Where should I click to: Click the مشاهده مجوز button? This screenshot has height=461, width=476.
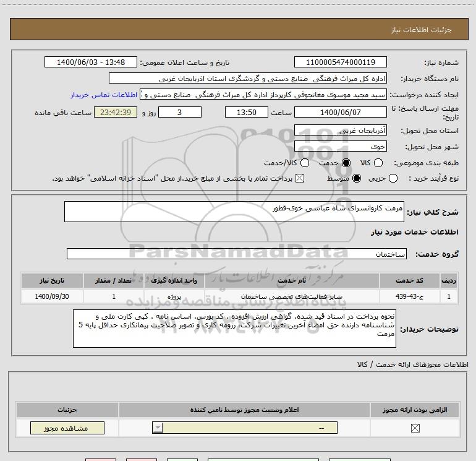[67, 428]
